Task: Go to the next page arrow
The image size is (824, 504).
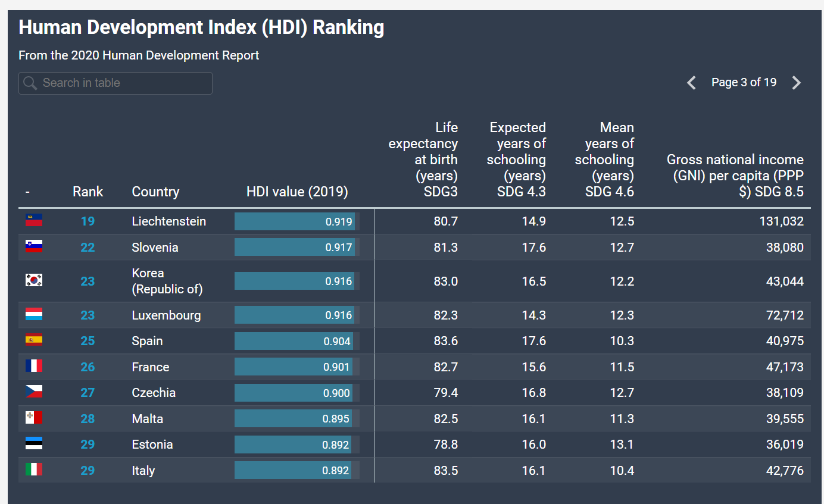Action: coord(797,83)
